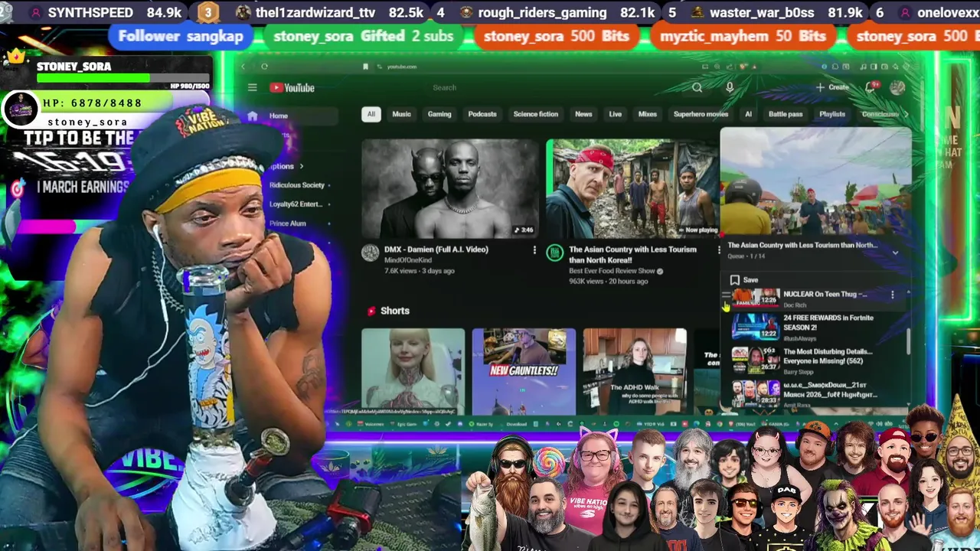Click the bookmark icon beside the address bar
This screenshot has height=551, width=980.
pyautogui.click(x=366, y=67)
